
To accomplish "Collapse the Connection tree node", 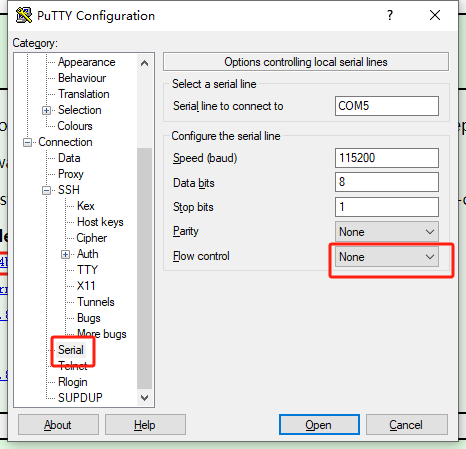I will tap(27, 142).
